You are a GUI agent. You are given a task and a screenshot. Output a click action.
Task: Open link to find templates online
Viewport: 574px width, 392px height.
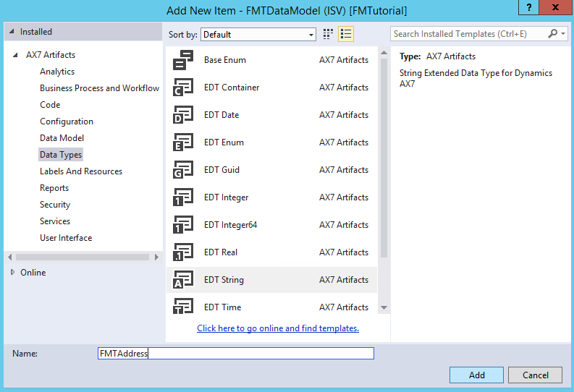278,328
